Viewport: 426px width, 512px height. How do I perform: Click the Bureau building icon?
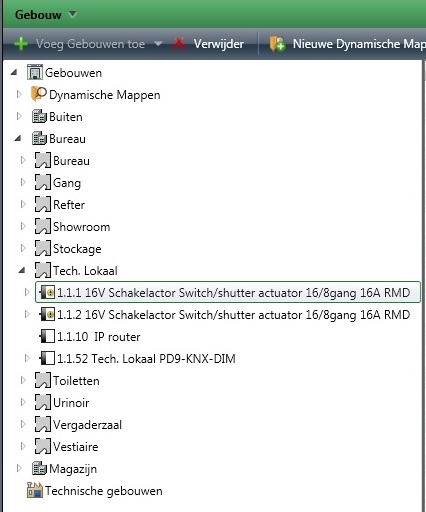pyautogui.click(x=39, y=138)
